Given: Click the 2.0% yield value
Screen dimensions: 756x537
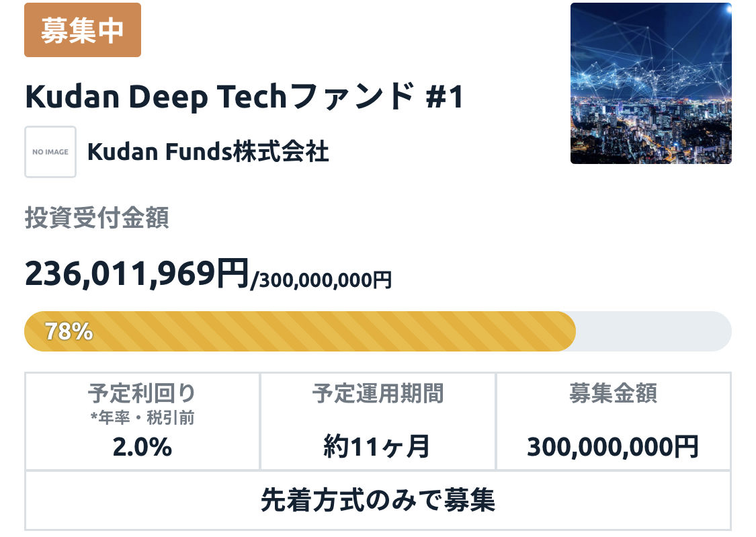Looking at the screenshot, I should pyautogui.click(x=142, y=446).
